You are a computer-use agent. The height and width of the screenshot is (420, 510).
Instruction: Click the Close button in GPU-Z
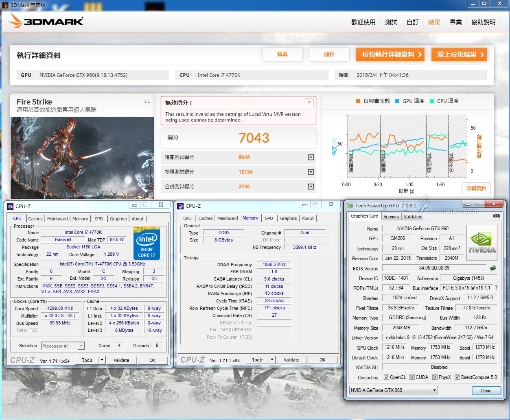[x=486, y=391]
